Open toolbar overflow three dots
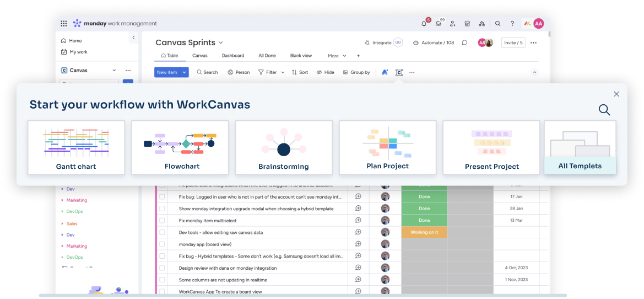Screen dimensions: 644x299 [x=412, y=72]
